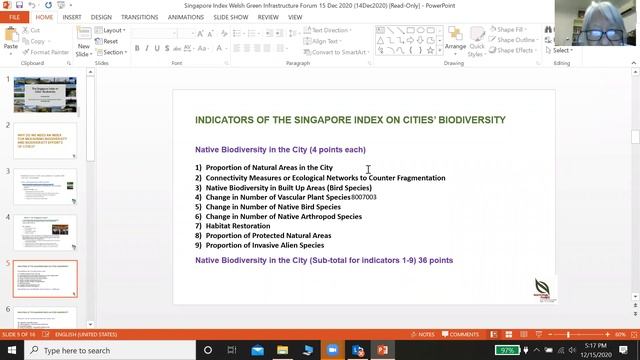The height and width of the screenshot is (360, 640).
Task: Insert a New Slide
Action: pos(84,42)
